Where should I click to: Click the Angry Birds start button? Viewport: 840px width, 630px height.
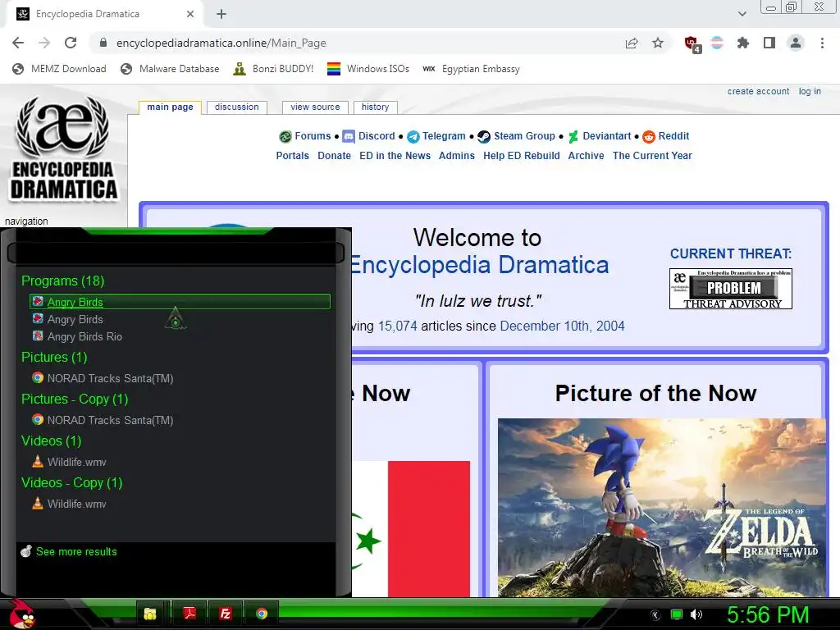[22, 614]
